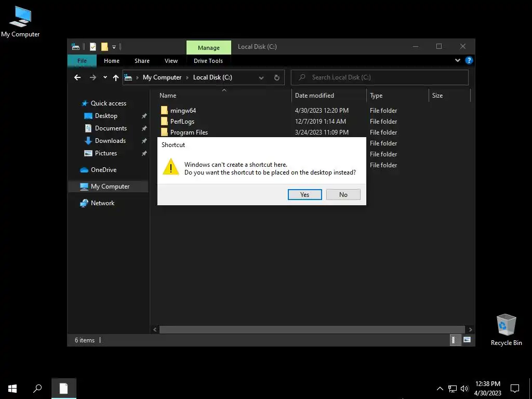This screenshot has width=532, height=399.
Task: Click the Program Files folder icon
Action: tap(164, 132)
